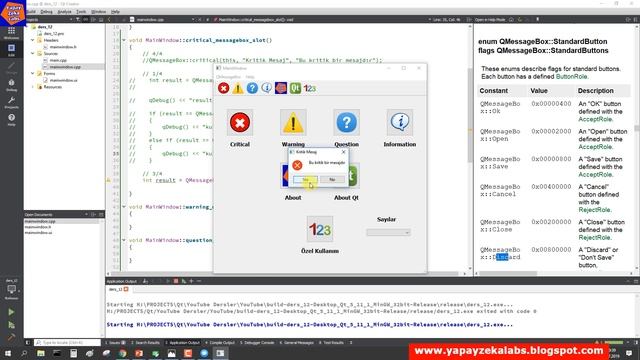Click the ButtonRole link in help
This screenshot has width=640, height=360.
[571, 77]
